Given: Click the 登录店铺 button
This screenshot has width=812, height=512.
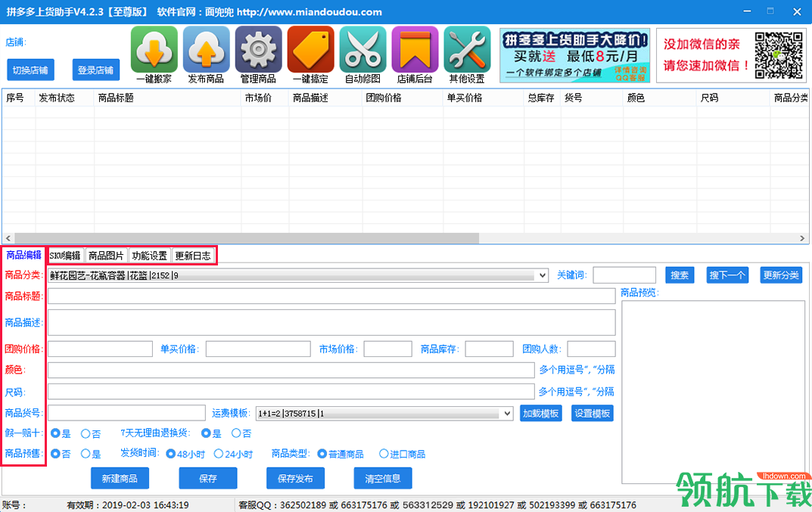Looking at the screenshot, I should point(96,70).
